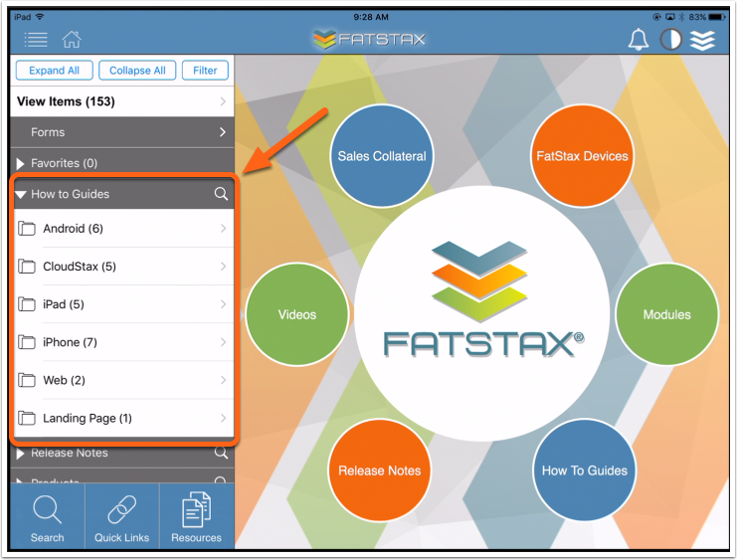Click chevron on View Items row
This screenshot has height=560, width=737.
click(223, 101)
